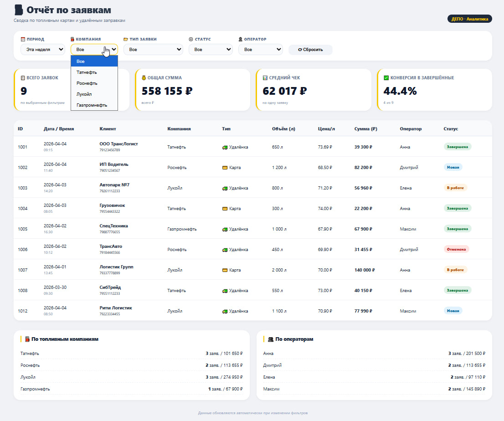This screenshot has height=421, width=504.
Task: Click ID 1005 in the table
Action: pos(22,229)
